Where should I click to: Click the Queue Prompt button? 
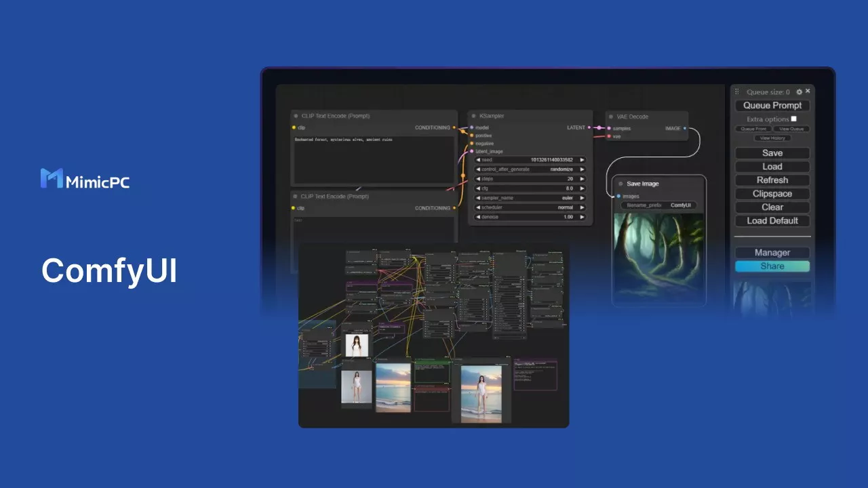point(772,105)
